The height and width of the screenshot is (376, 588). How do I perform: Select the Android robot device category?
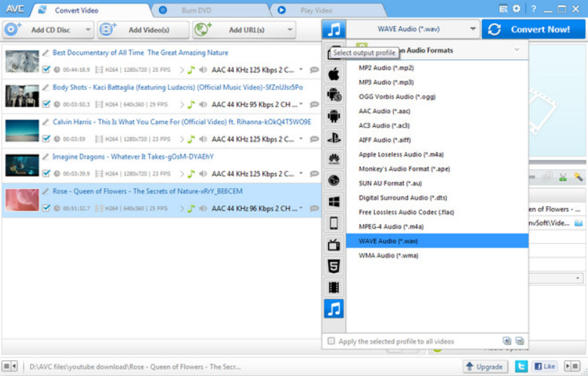click(x=334, y=116)
